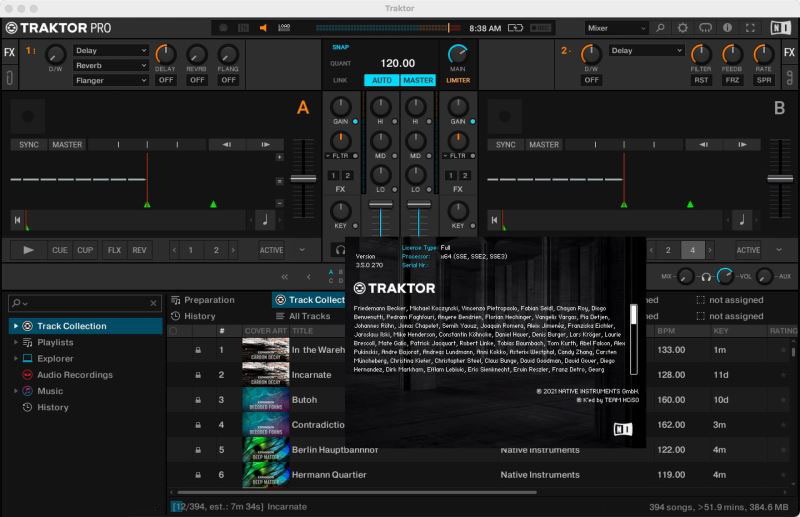Zoom in waveform on Deck A
Viewport: 800px width, 517px height.
(x=280, y=157)
